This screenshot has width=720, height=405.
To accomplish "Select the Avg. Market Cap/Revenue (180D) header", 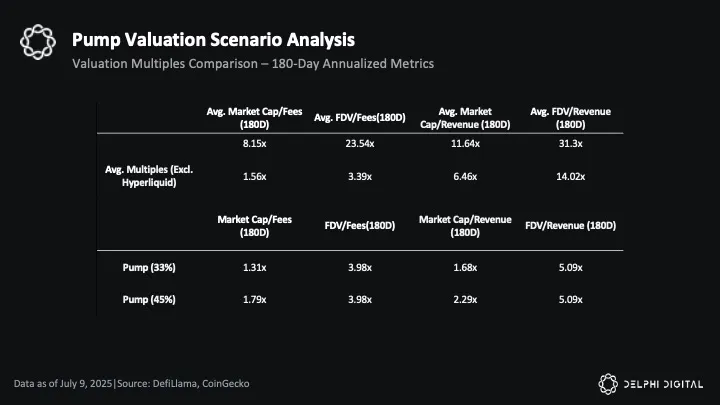I will pyautogui.click(x=463, y=118).
